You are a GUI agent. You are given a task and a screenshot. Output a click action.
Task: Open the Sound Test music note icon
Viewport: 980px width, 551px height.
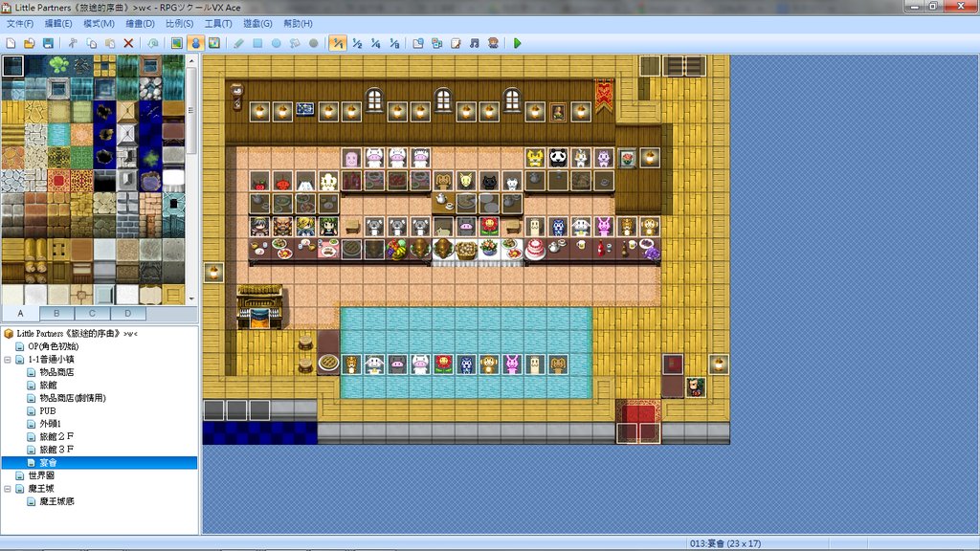tap(475, 43)
